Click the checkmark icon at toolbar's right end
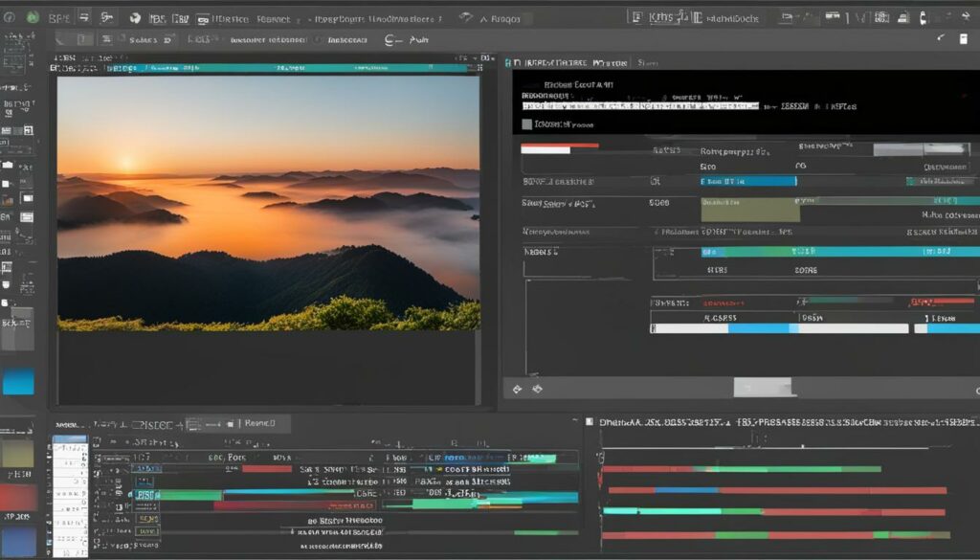The width and height of the screenshot is (980, 560). (942, 38)
